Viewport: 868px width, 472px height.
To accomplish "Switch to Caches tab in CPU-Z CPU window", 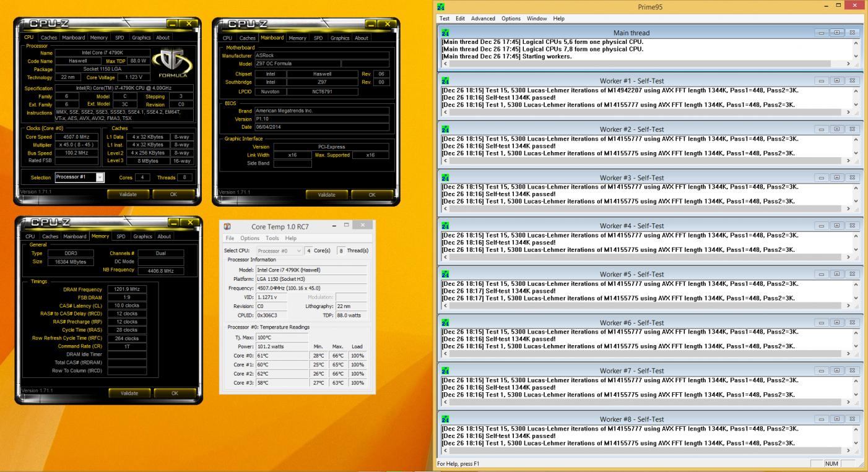I will (49, 38).
